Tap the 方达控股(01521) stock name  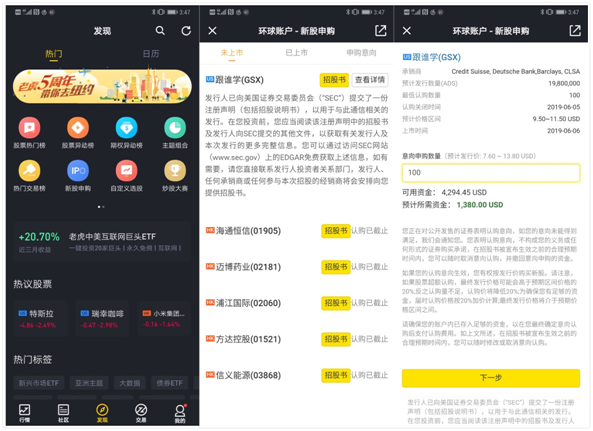[248, 339]
